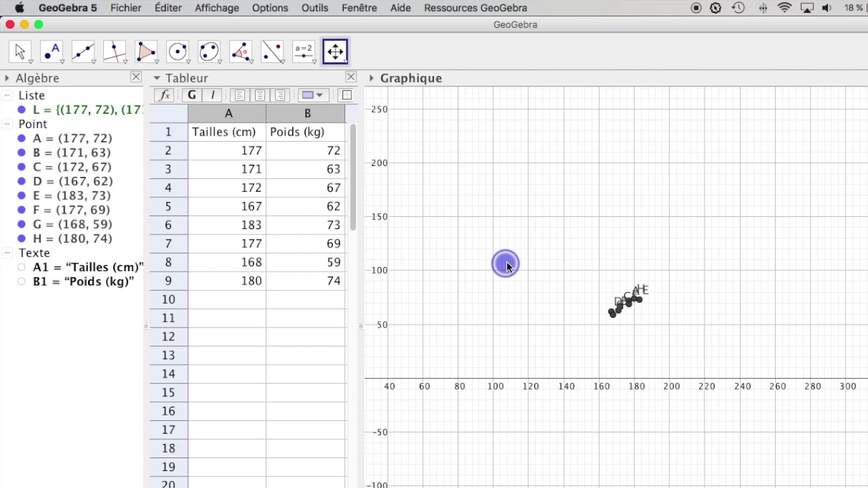Screen dimensions: 868x488
Task: Toggle the Tableur style bar triangle
Action: pos(157,79)
